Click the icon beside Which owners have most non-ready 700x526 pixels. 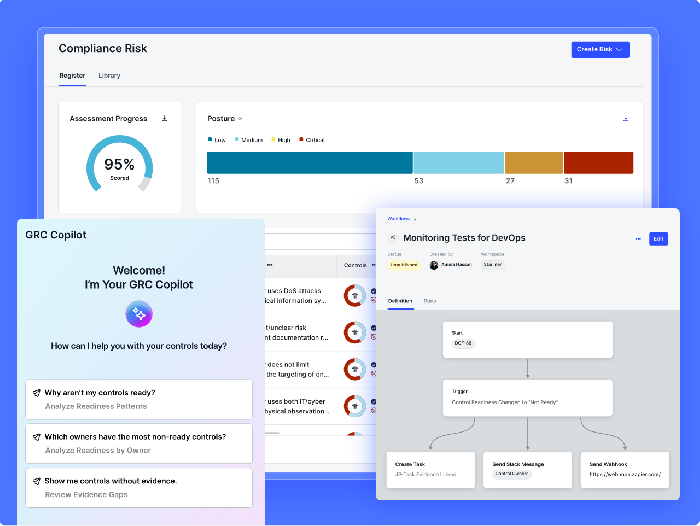click(37, 437)
